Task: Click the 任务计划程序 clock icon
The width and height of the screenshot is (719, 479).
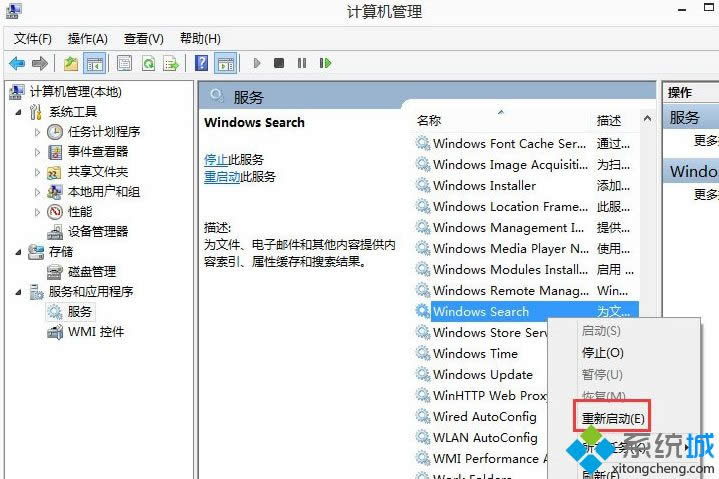Action: click(x=55, y=132)
